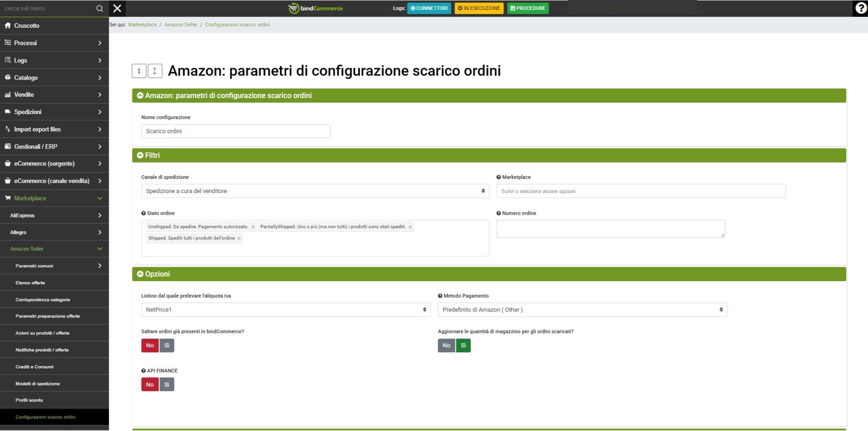This screenshot has width=868, height=431.
Task: Click the Amazon Seller breadcrumb link
Action: pos(181,25)
